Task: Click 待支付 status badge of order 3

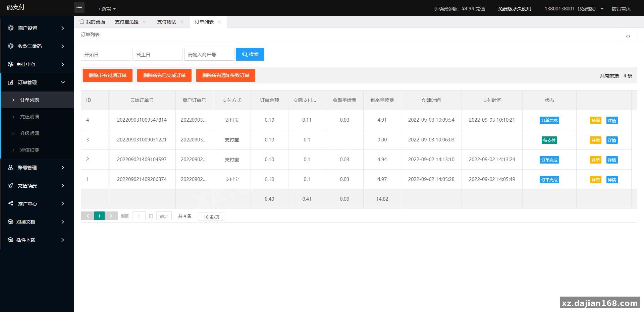Action: click(x=549, y=140)
